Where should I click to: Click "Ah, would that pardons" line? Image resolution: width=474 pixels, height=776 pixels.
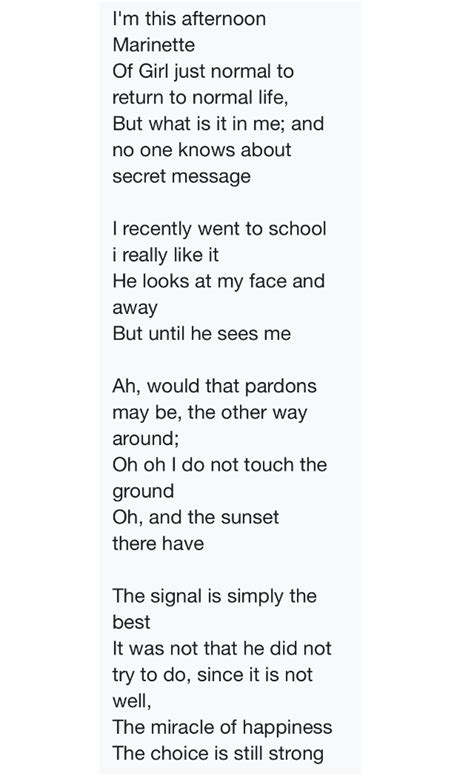(x=214, y=387)
